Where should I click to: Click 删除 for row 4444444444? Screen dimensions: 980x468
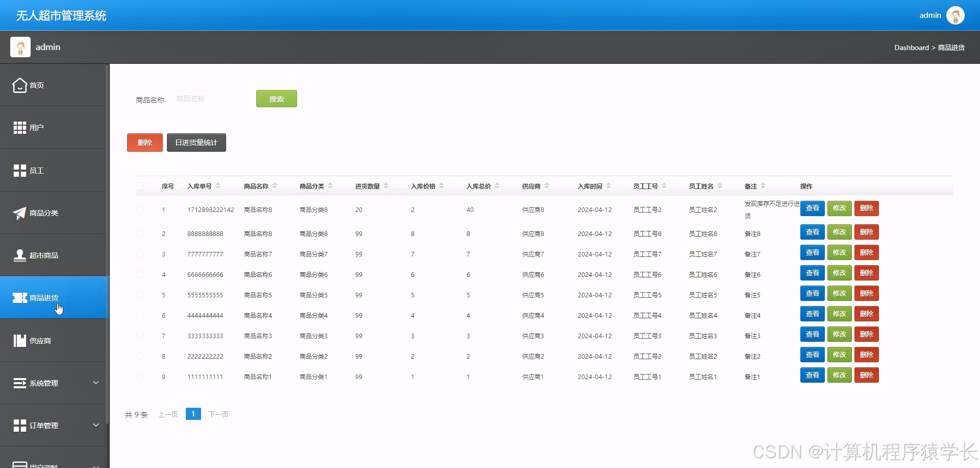pyautogui.click(x=867, y=314)
